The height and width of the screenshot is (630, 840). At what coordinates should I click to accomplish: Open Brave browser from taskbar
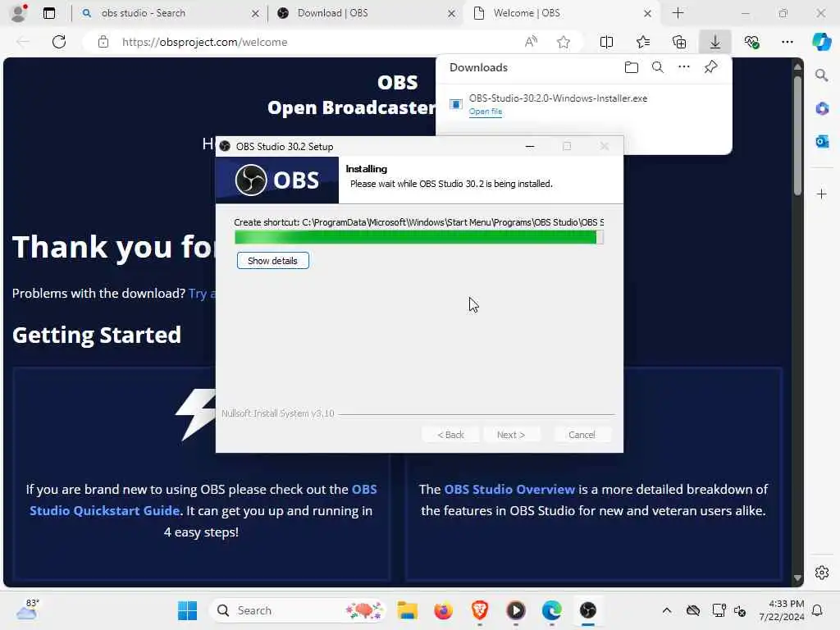coord(479,610)
